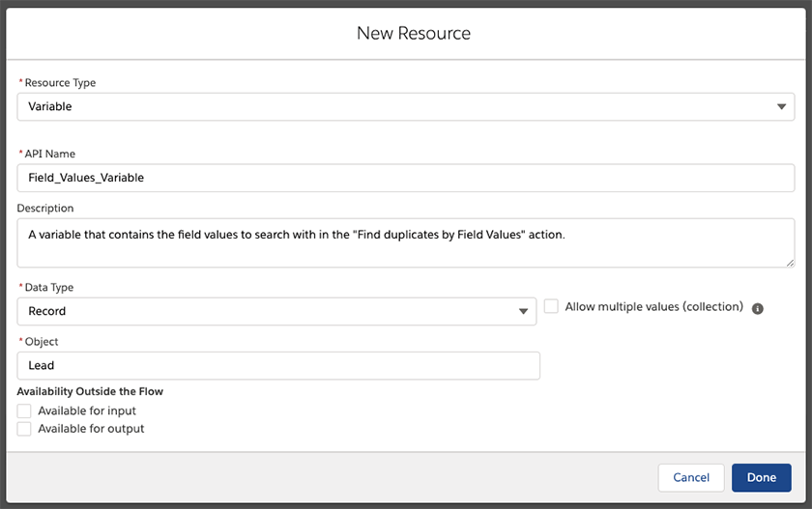Check Available for output

pos(24,429)
